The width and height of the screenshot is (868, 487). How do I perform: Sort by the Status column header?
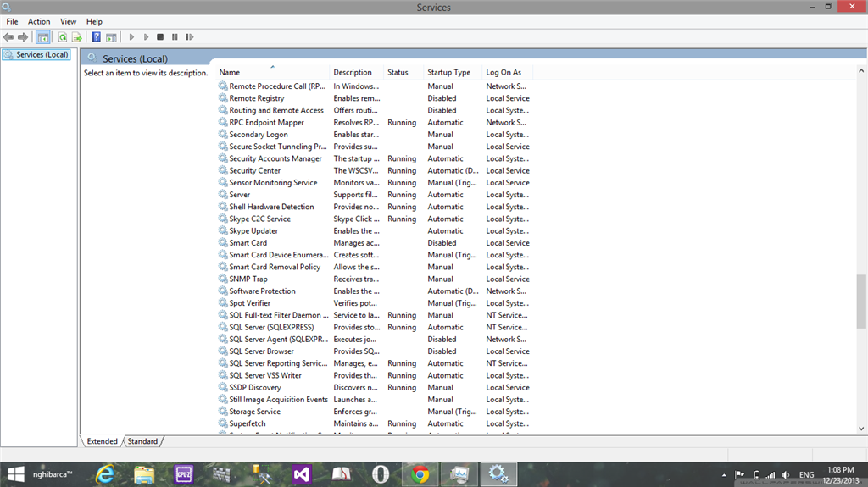(x=403, y=73)
